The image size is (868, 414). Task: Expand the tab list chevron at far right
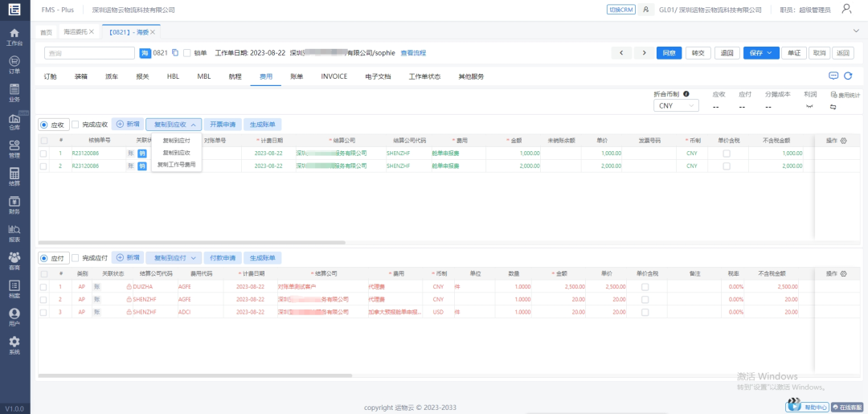point(857,30)
